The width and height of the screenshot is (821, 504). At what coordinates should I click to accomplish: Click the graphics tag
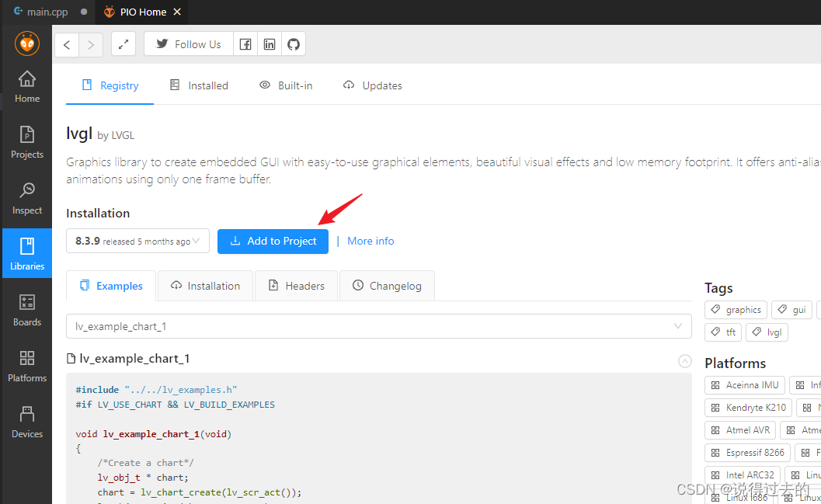click(x=736, y=310)
